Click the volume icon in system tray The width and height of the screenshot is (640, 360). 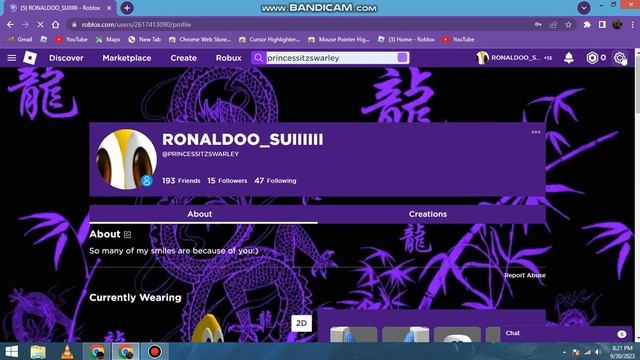[x=598, y=352]
